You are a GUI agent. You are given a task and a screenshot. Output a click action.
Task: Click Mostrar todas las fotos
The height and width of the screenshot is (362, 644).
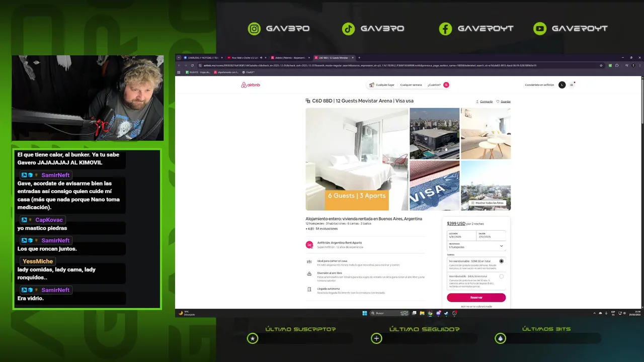click(x=487, y=203)
